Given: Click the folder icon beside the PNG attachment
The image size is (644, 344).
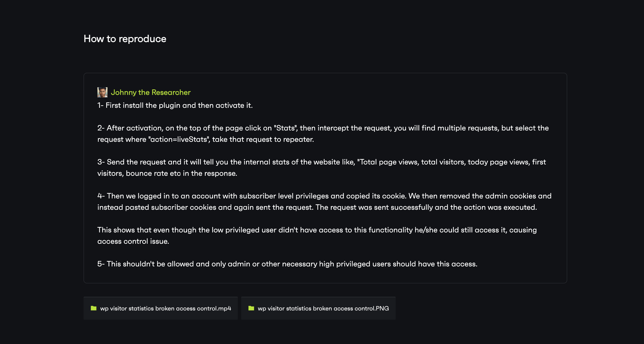Looking at the screenshot, I should [x=251, y=308].
